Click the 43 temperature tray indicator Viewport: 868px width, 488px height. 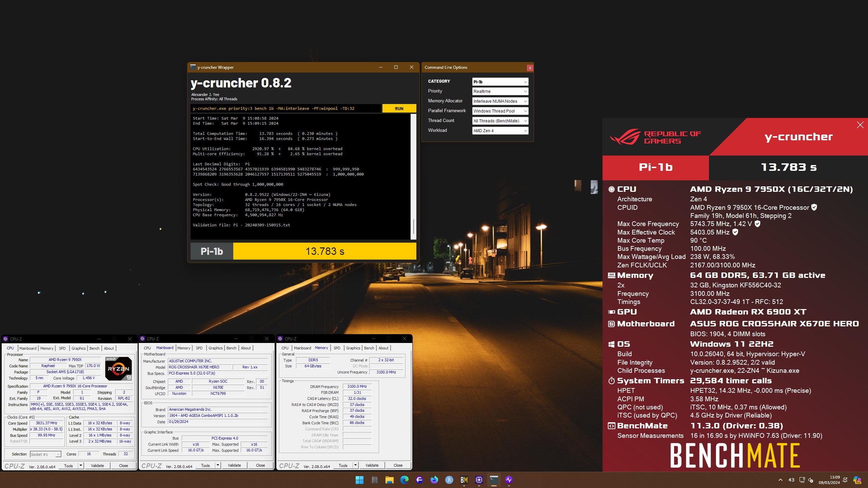tap(791, 480)
